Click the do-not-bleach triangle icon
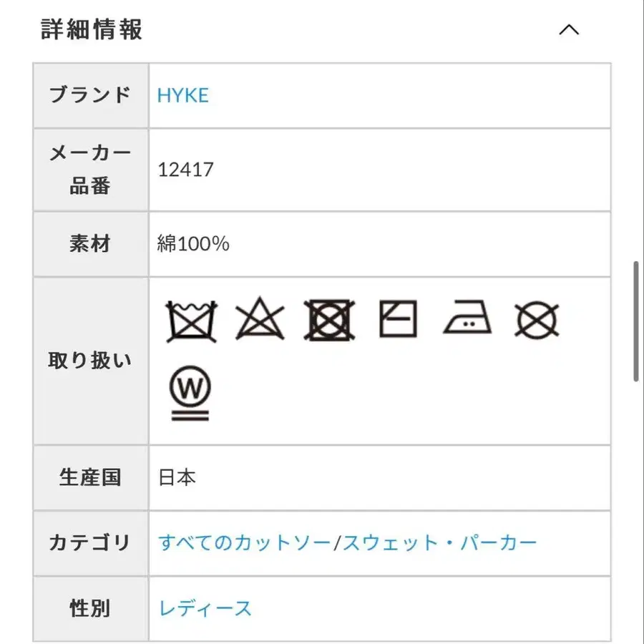The image size is (644, 644). coord(260,320)
